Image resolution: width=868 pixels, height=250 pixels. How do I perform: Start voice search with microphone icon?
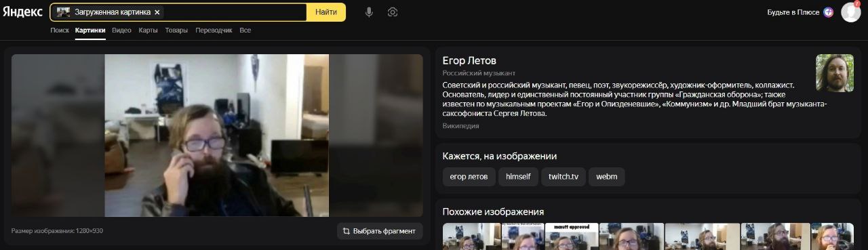(369, 12)
